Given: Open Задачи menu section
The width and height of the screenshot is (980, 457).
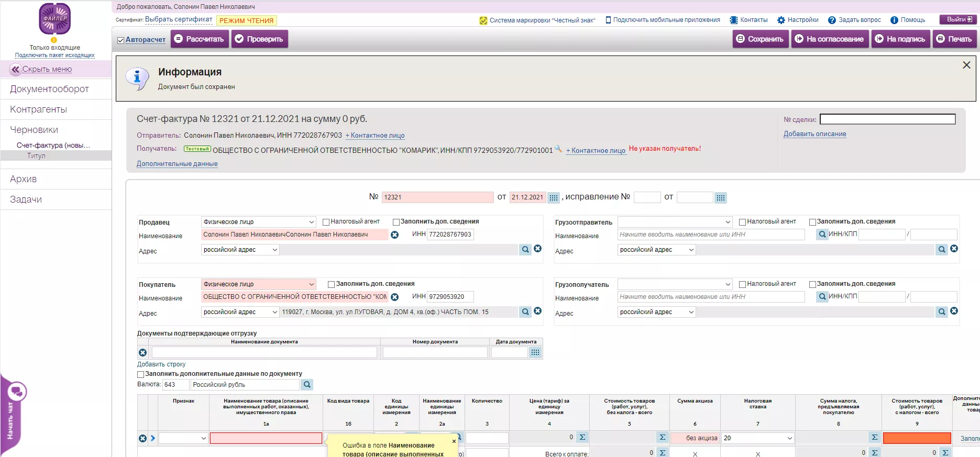Looking at the screenshot, I should [x=26, y=199].
